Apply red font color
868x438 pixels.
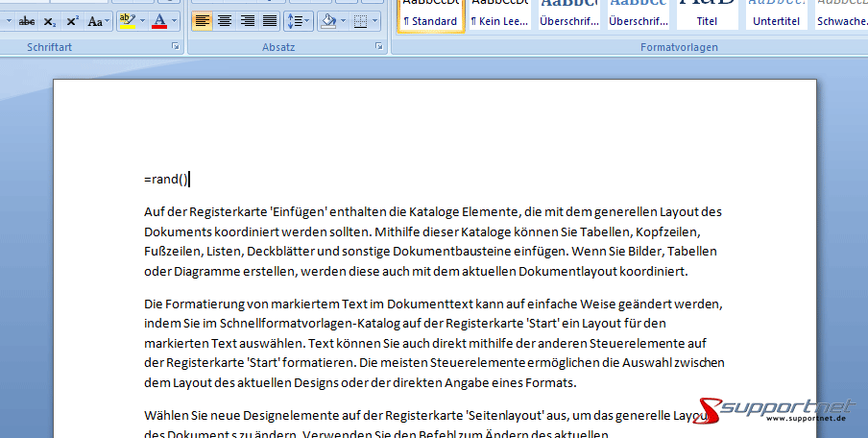click(x=159, y=20)
